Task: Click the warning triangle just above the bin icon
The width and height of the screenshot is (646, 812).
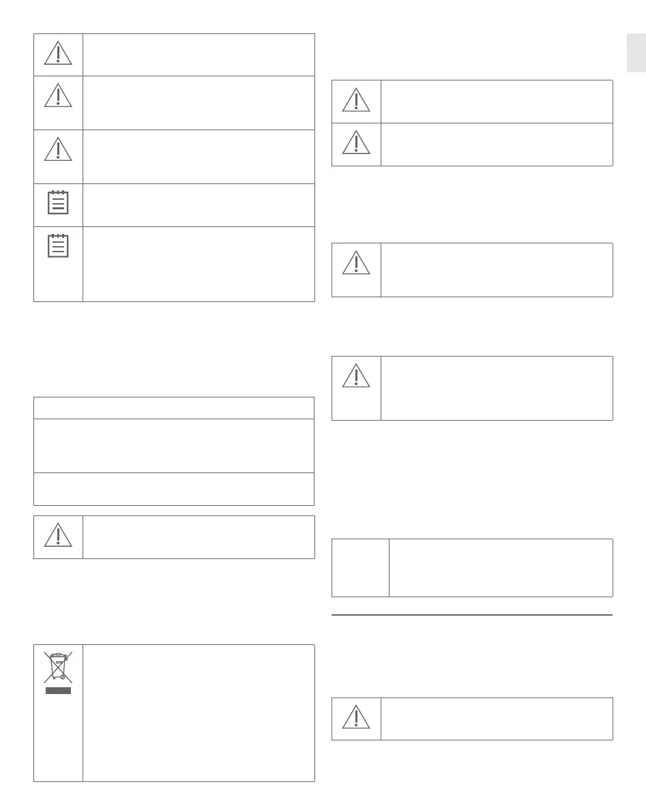Action: (x=58, y=537)
